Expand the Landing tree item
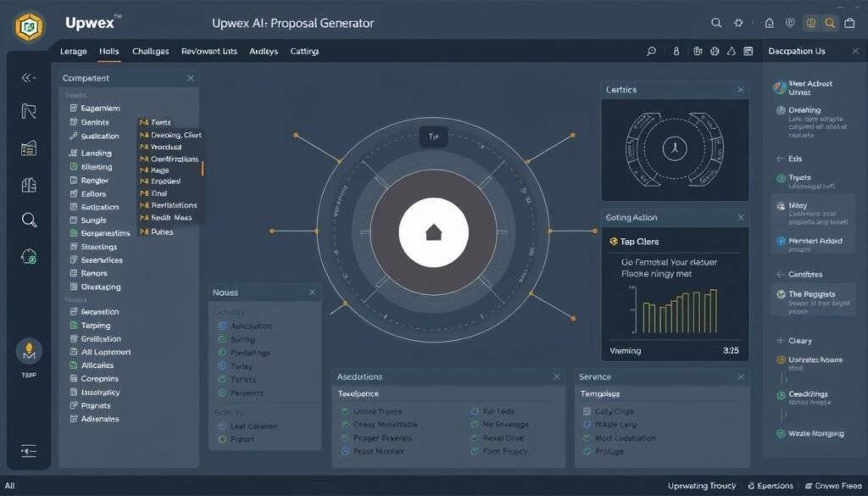 click(74, 153)
